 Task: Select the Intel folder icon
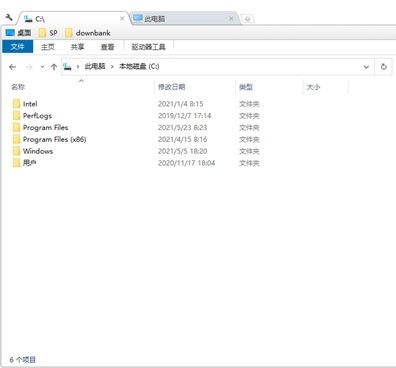click(16, 104)
